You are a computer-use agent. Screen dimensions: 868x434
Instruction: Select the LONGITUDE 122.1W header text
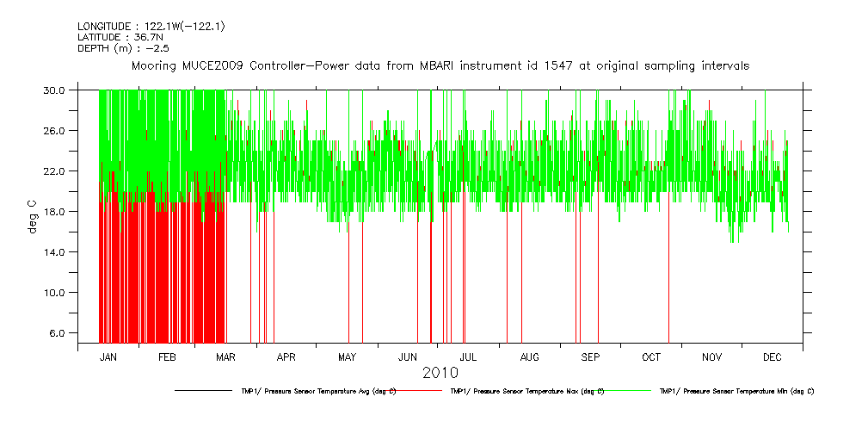click(x=151, y=27)
